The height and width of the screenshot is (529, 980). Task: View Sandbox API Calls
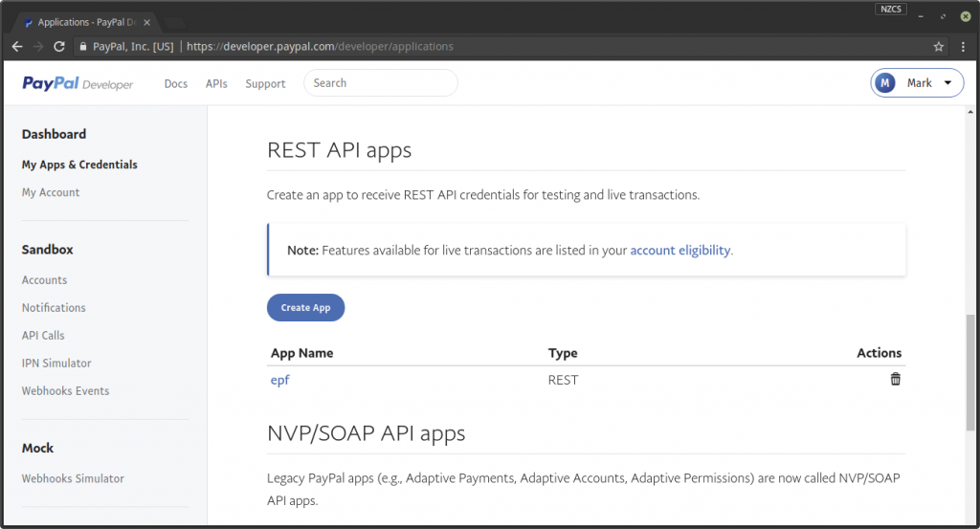click(x=43, y=336)
